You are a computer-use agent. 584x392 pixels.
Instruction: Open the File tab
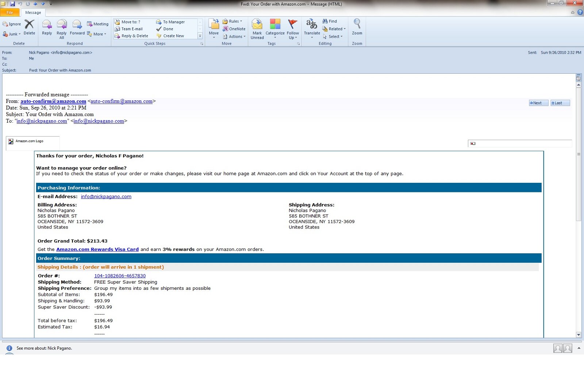(x=10, y=12)
